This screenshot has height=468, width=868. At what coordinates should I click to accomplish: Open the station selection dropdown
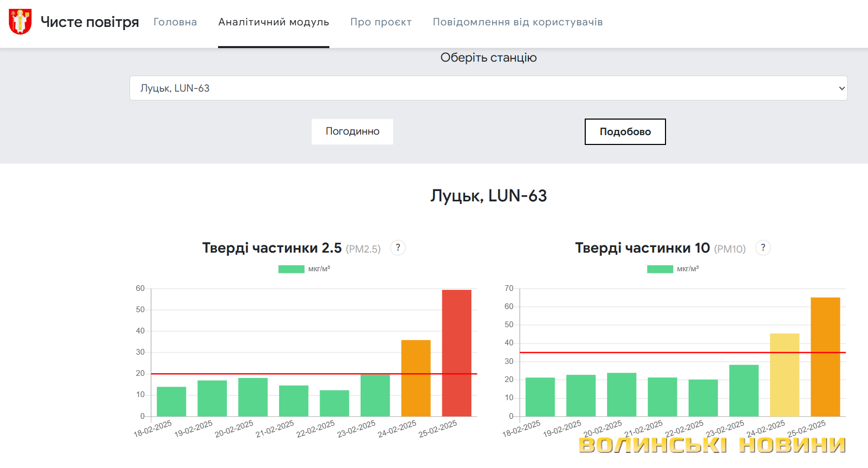(x=488, y=88)
